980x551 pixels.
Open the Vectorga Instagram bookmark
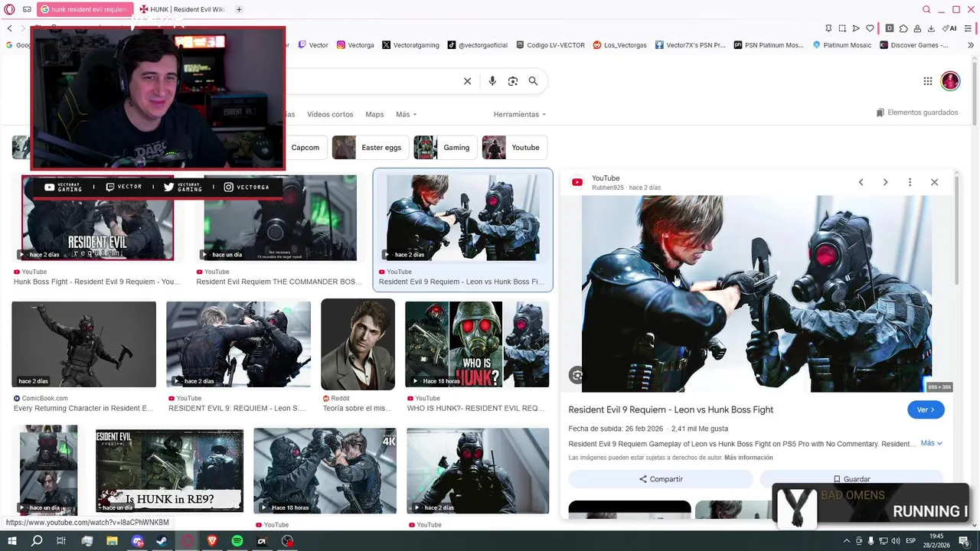(x=356, y=45)
